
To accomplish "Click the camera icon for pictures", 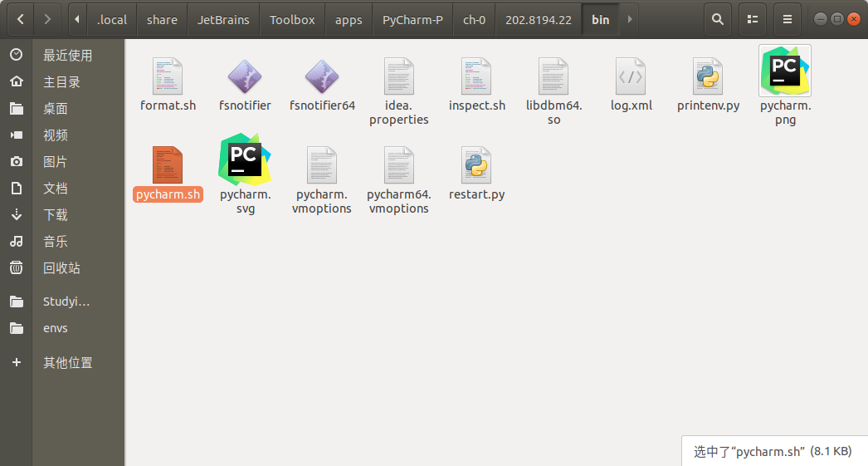I will (x=17, y=161).
